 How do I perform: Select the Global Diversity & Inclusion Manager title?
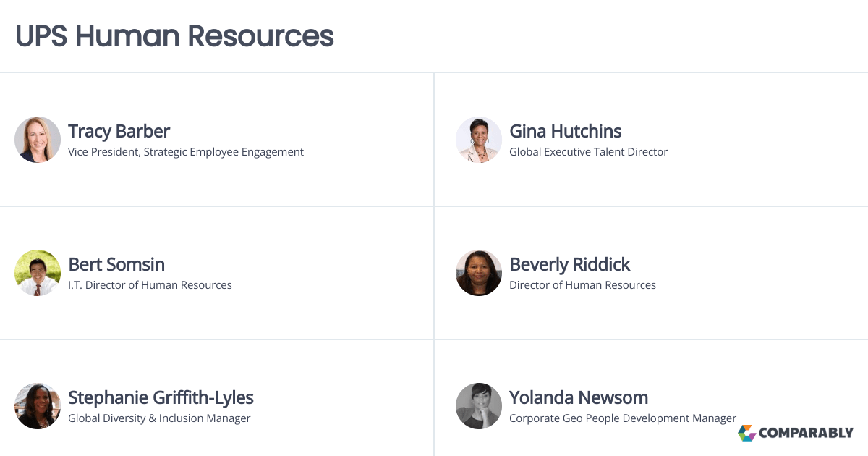point(159,418)
